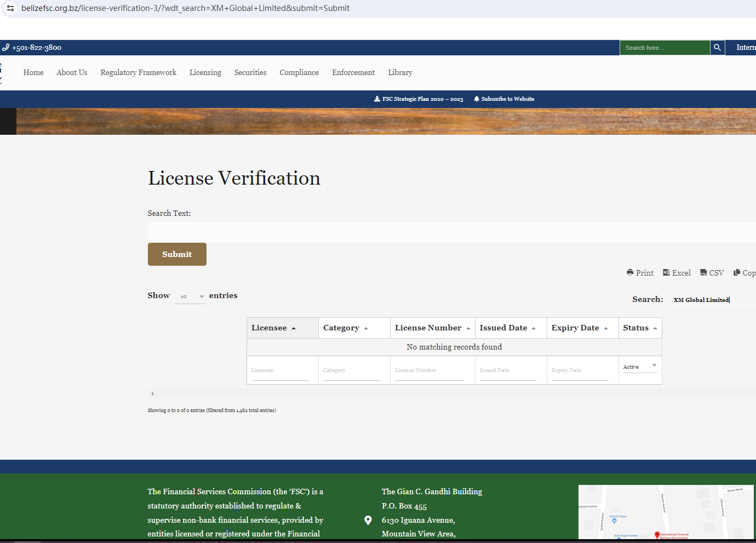Click the map thumbnail in footer
The height and width of the screenshot is (543, 756).
[666, 512]
